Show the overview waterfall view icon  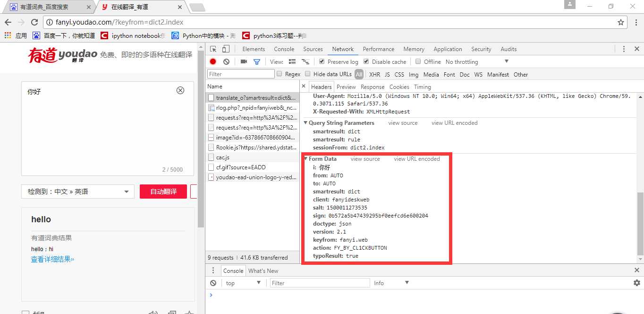click(x=305, y=61)
